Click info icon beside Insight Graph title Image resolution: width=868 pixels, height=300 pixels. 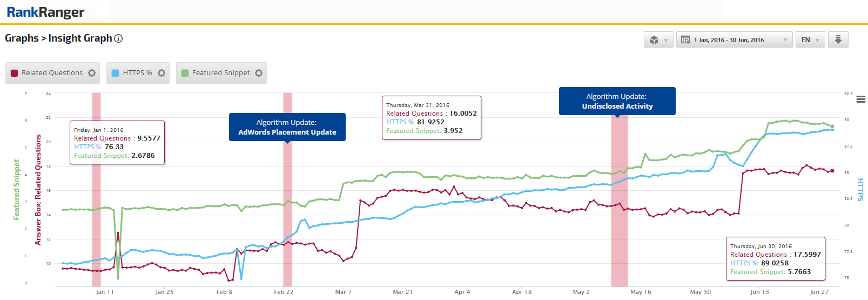click(118, 38)
